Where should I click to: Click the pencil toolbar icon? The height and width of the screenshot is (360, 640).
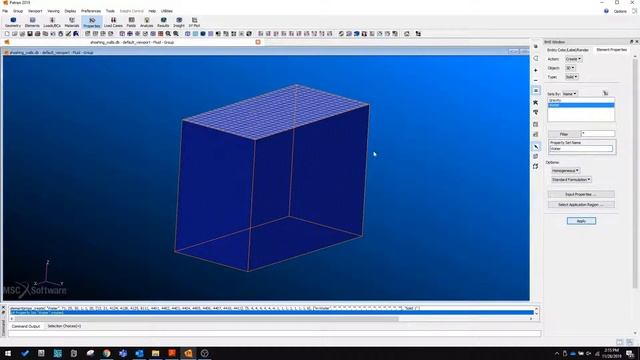68,34
